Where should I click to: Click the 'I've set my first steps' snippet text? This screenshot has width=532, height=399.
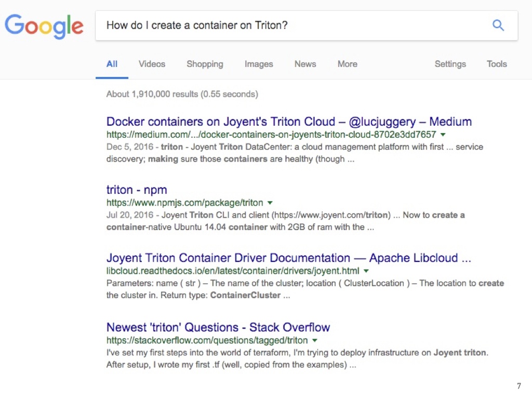click(x=297, y=358)
